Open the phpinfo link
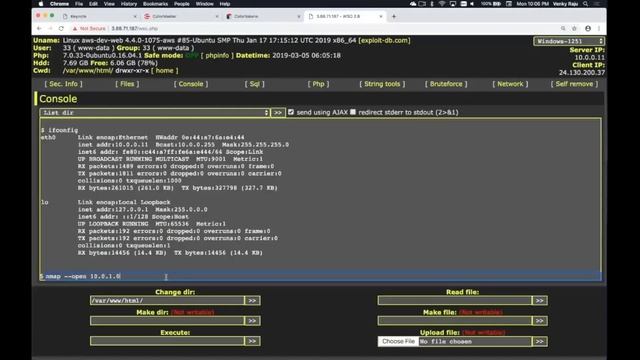640x360 pixels. [x=217, y=56]
